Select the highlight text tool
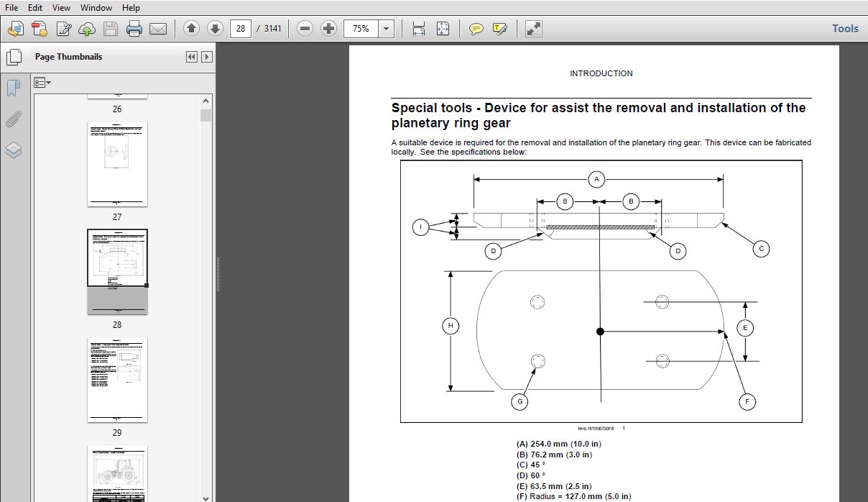 [500, 29]
